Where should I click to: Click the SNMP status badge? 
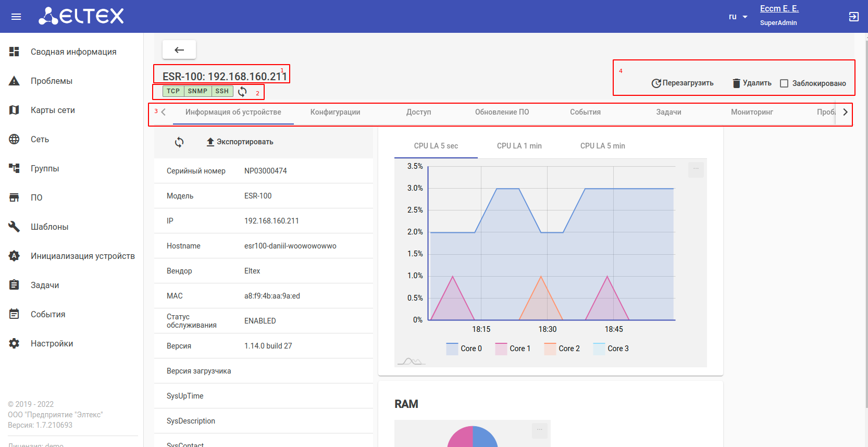tap(198, 91)
